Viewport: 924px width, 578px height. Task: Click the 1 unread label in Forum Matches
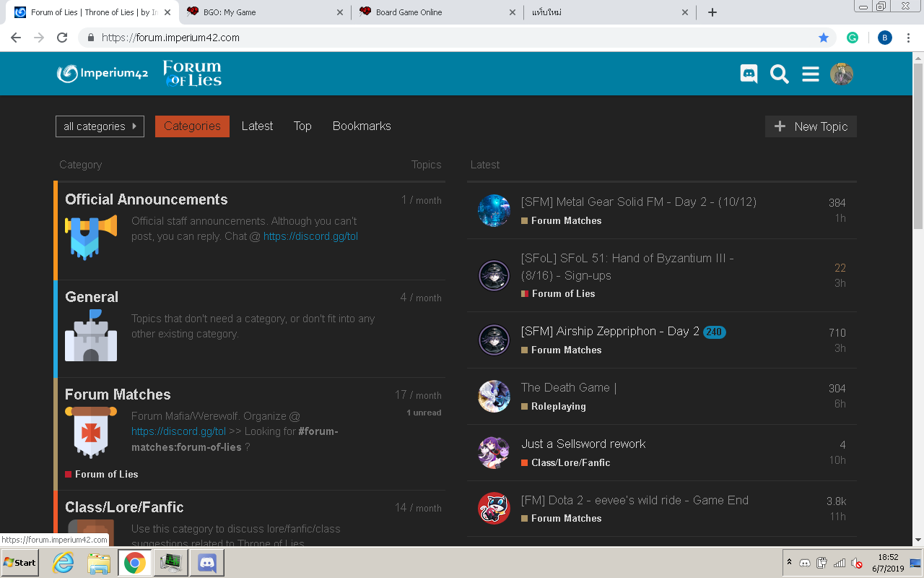(424, 413)
